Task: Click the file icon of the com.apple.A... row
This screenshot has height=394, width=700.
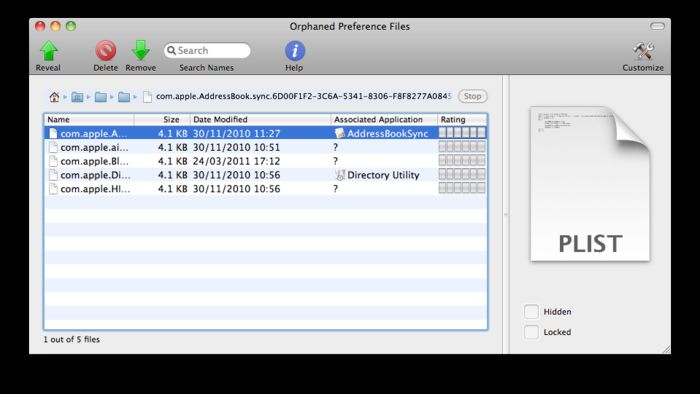Action: [x=53, y=133]
